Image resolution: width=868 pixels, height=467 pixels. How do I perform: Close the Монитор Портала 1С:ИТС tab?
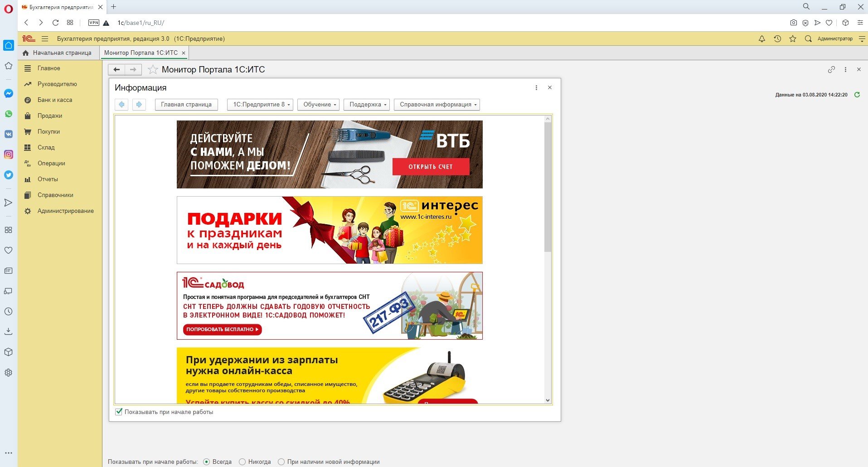click(184, 53)
